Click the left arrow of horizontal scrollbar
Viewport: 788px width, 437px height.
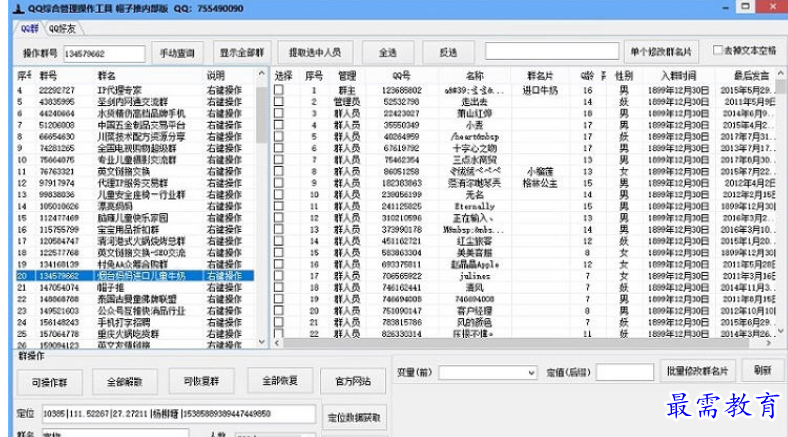click(277, 343)
